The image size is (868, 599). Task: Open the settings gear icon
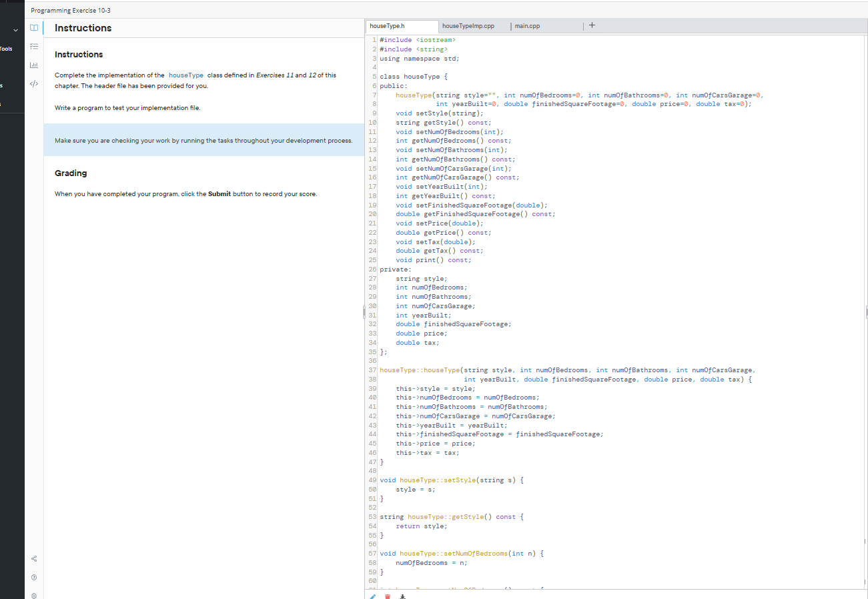(x=34, y=596)
